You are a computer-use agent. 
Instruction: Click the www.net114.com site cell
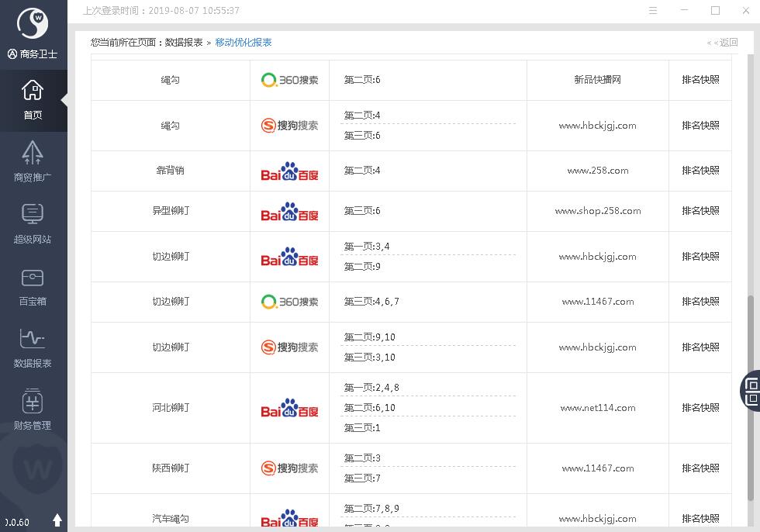pos(598,408)
